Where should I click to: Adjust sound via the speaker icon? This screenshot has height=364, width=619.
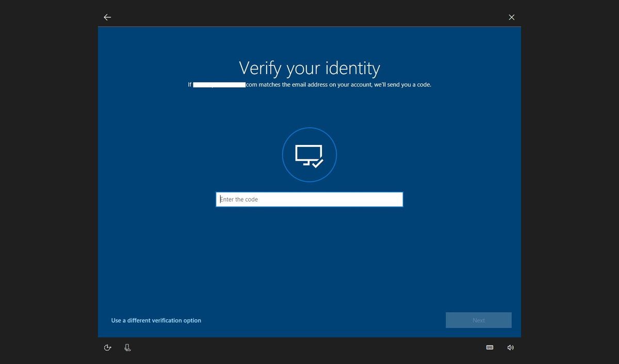(x=511, y=347)
